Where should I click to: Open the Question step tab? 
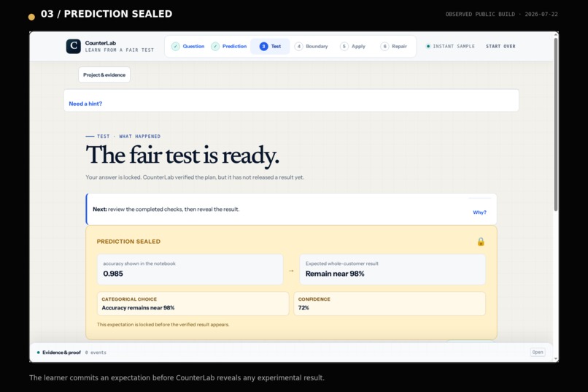pyautogui.click(x=188, y=46)
